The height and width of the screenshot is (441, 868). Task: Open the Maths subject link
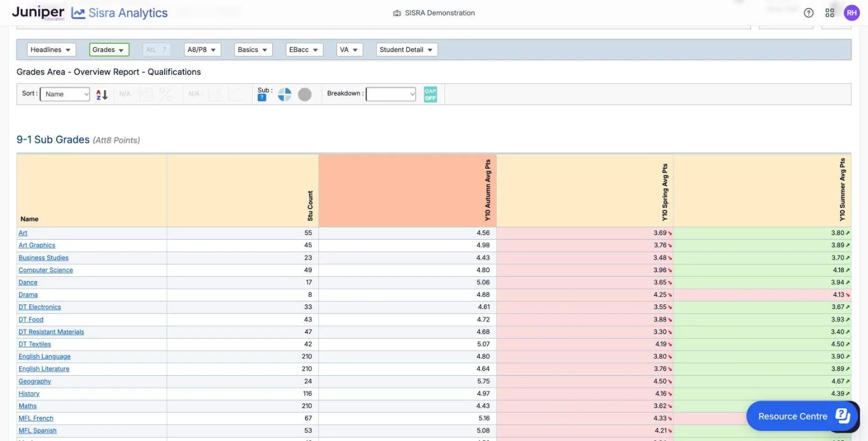(x=28, y=406)
